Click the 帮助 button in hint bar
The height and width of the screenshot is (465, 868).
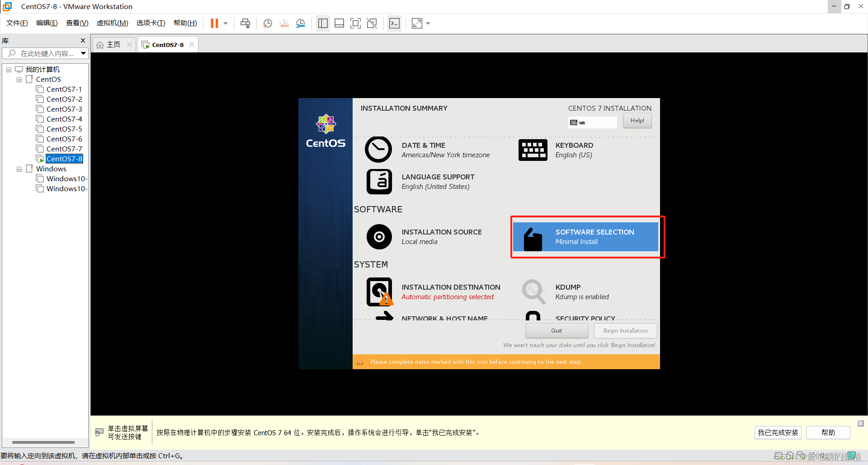[x=828, y=432]
